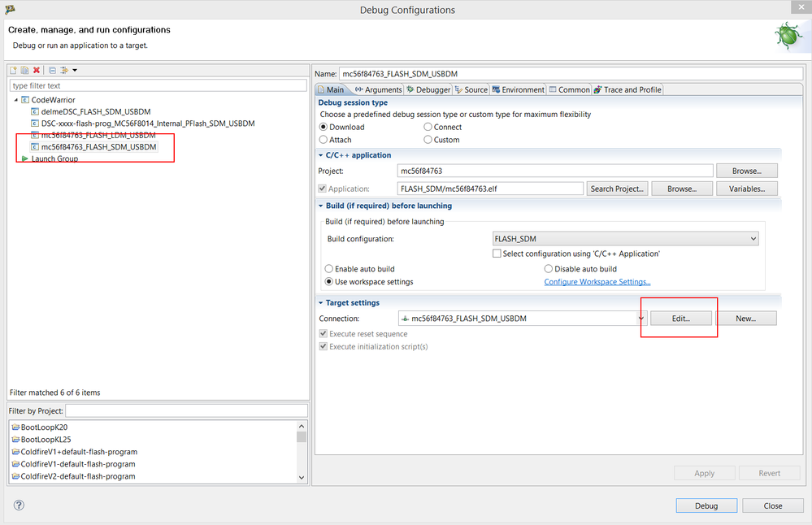
Task: Select the Download session type
Action: pyautogui.click(x=323, y=127)
